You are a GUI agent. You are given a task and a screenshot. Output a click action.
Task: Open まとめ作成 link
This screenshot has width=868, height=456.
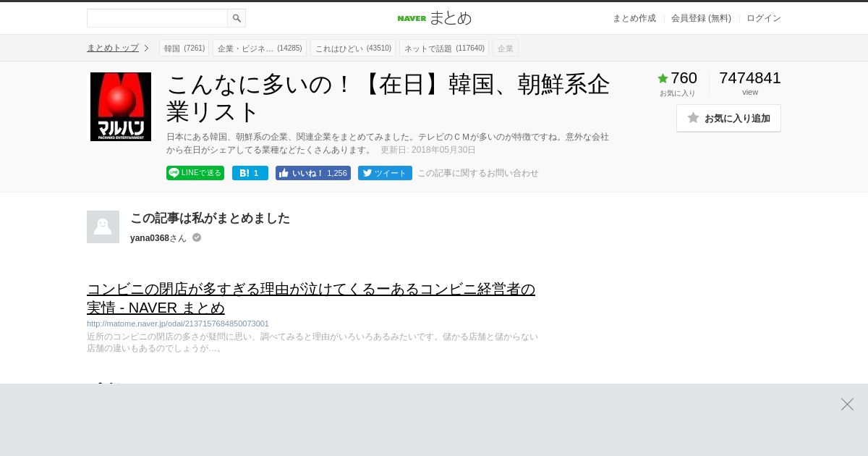[x=634, y=18]
